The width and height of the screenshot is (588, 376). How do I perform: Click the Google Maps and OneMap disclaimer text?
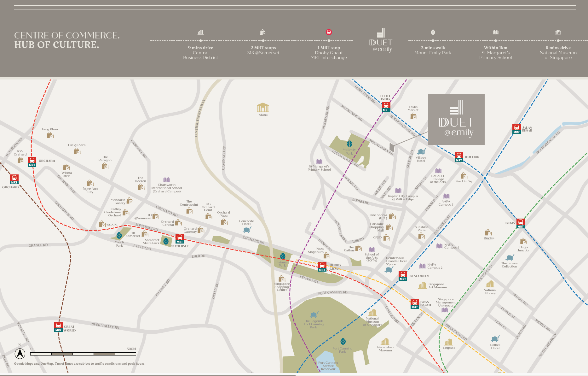coord(80,364)
